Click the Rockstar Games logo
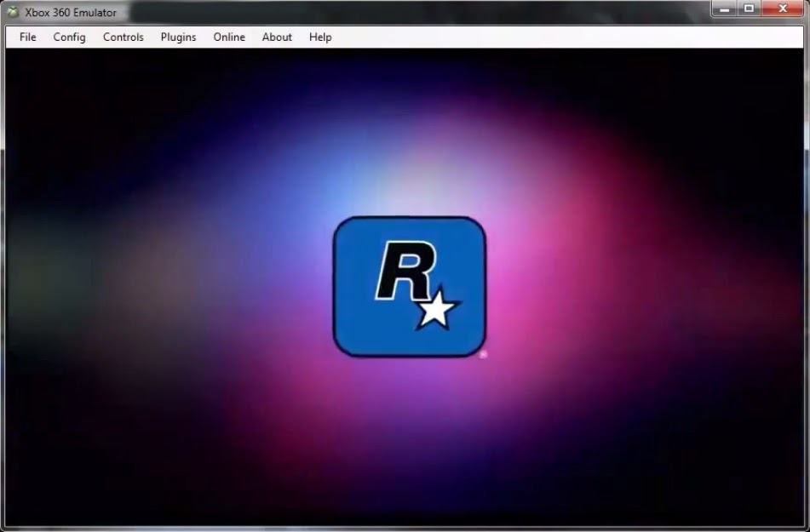This screenshot has width=810, height=532. (x=410, y=287)
